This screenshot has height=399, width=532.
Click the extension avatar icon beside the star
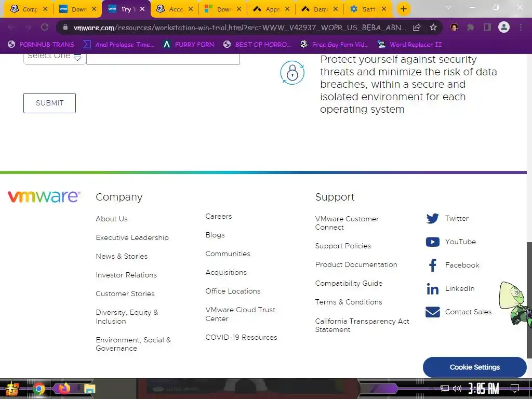coord(454,27)
